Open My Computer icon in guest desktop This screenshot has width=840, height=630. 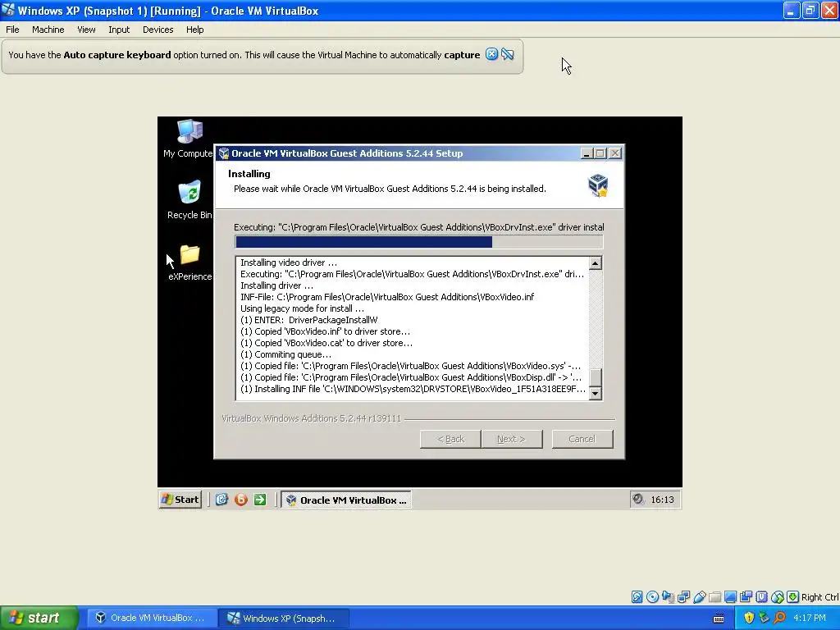[x=189, y=138]
